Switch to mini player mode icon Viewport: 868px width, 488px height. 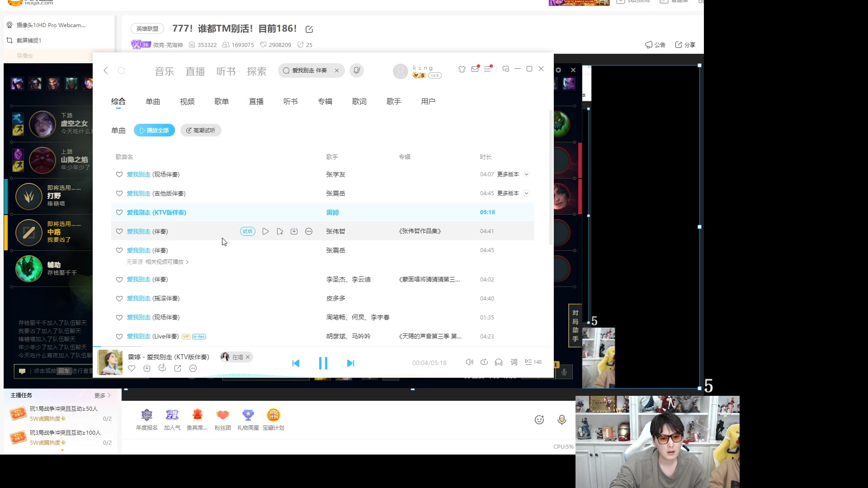point(506,69)
